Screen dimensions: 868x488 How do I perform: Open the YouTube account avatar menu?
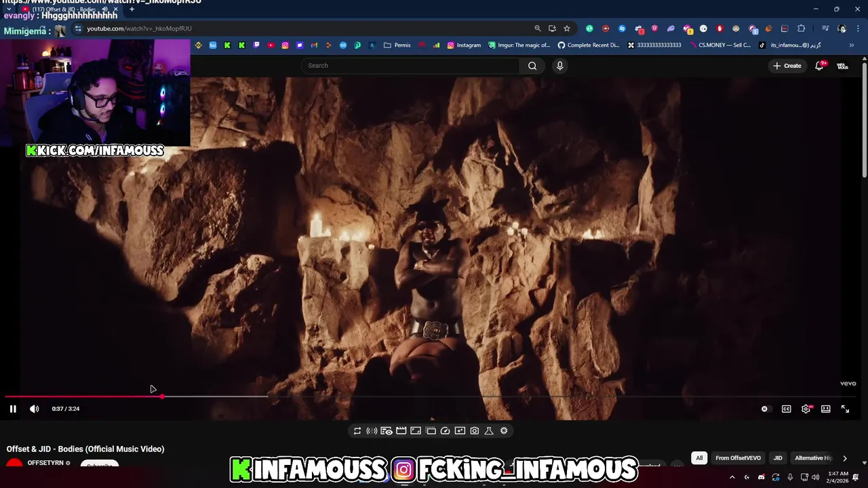click(x=842, y=66)
